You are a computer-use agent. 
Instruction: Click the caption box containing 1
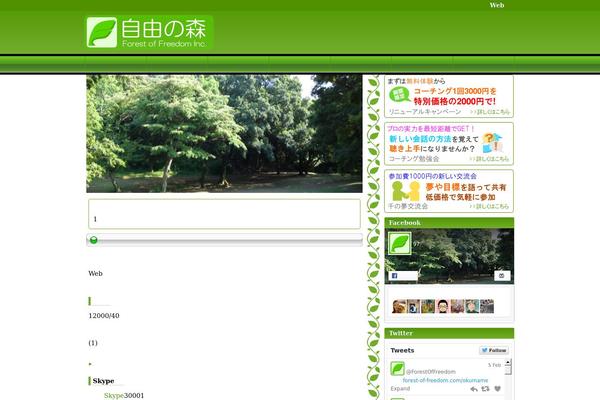(x=224, y=214)
